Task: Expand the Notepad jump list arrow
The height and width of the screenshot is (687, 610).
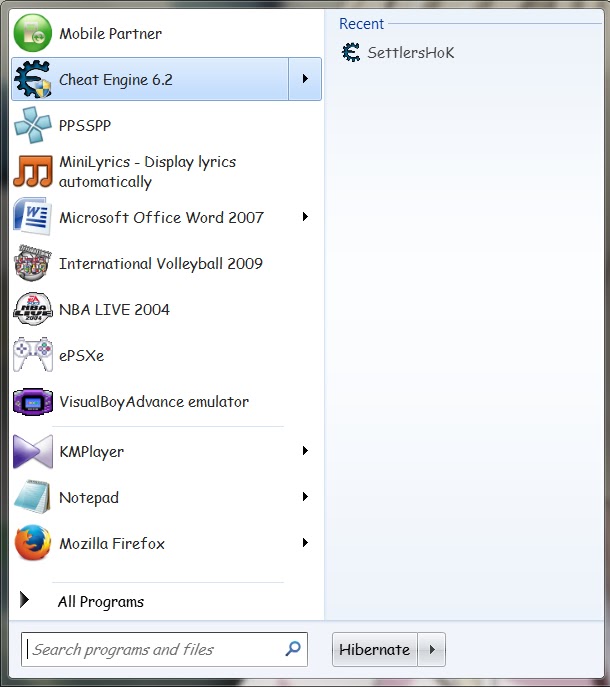Action: pos(305,496)
